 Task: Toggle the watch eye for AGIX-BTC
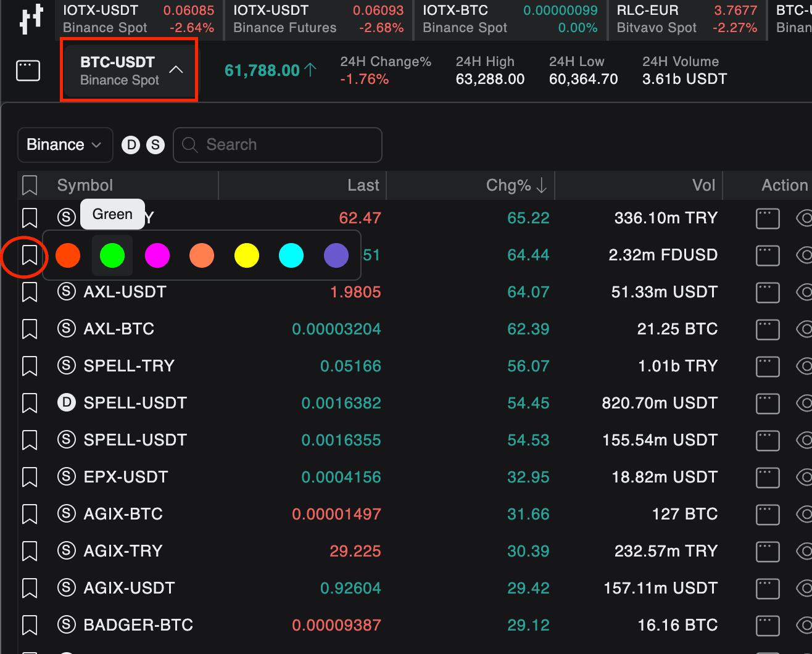(x=804, y=515)
